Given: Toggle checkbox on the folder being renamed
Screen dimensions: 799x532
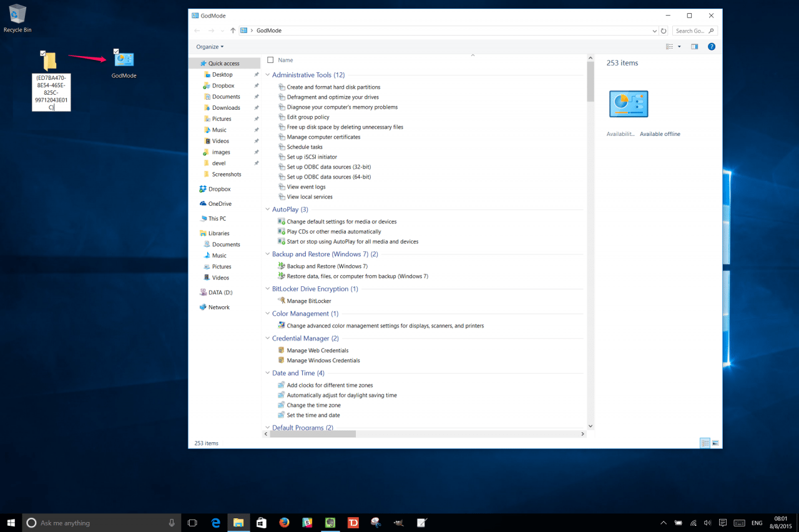Looking at the screenshot, I should pos(42,53).
